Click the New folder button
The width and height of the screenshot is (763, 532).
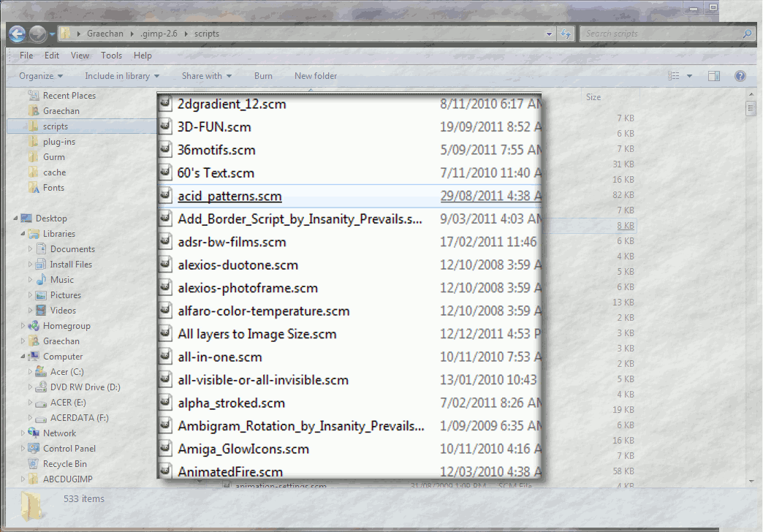point(315,76)
